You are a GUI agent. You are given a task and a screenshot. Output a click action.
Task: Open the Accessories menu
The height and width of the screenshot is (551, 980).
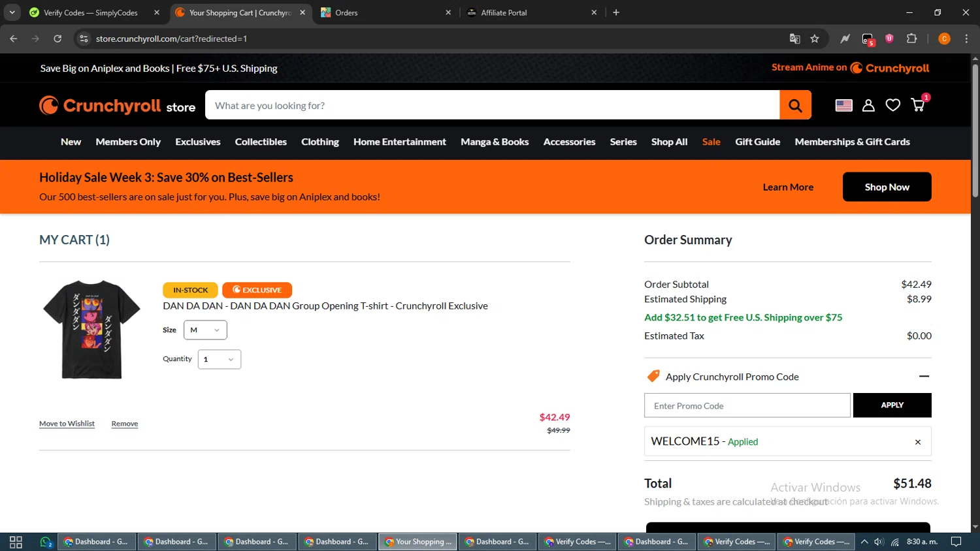point(569,142)
